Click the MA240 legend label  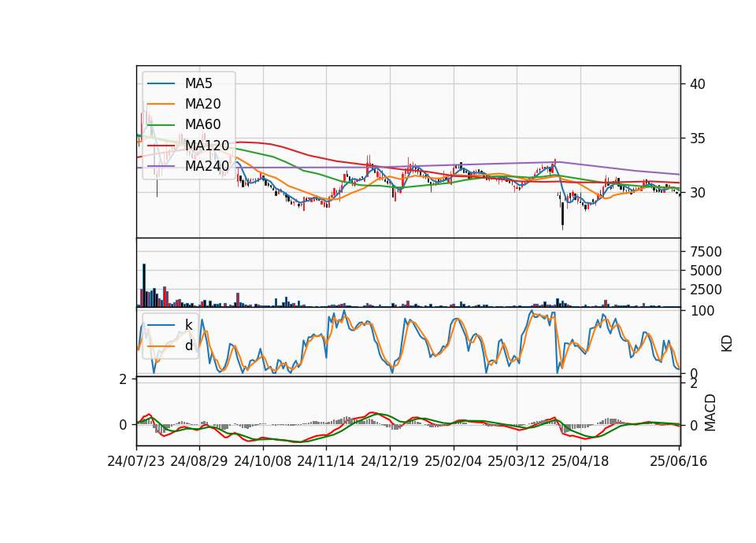(x=207, y=166)
